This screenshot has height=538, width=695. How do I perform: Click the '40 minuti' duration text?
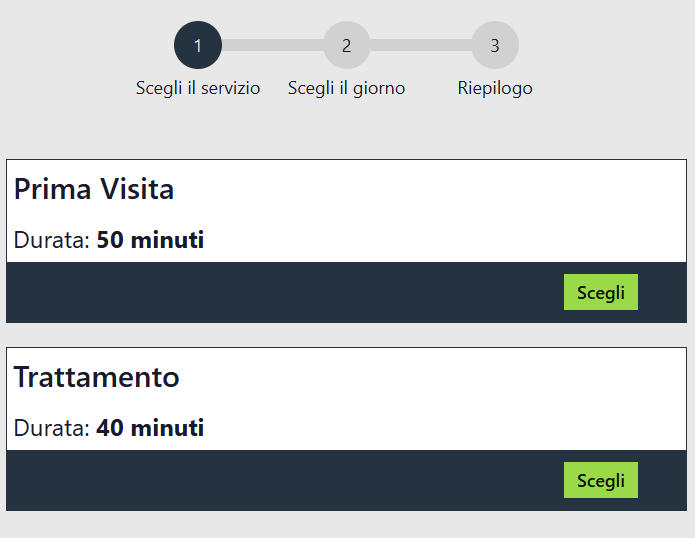point(150,428)
